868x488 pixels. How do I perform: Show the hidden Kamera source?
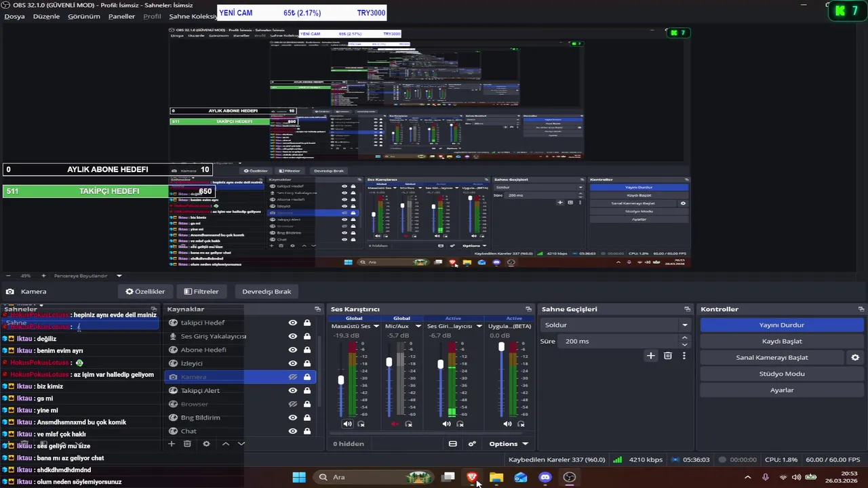[x=293, y=377]
